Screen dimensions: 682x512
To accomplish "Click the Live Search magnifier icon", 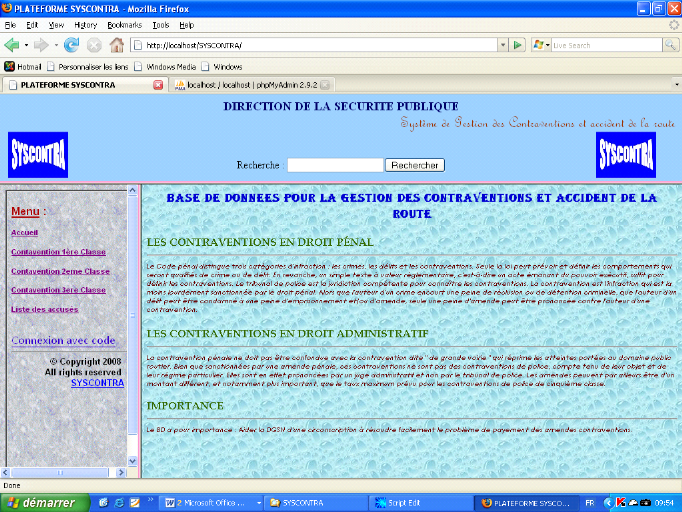I will tap(670, 45).
